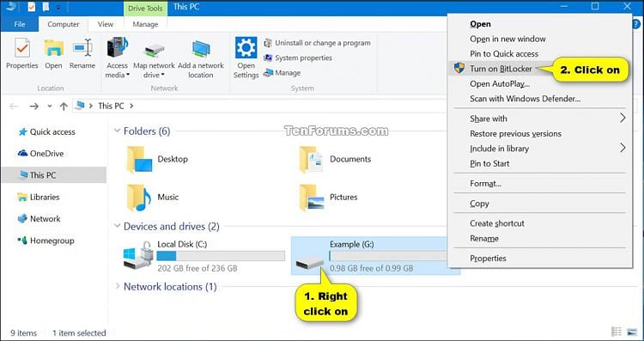Click System properties in ribbon

point(298,58)
